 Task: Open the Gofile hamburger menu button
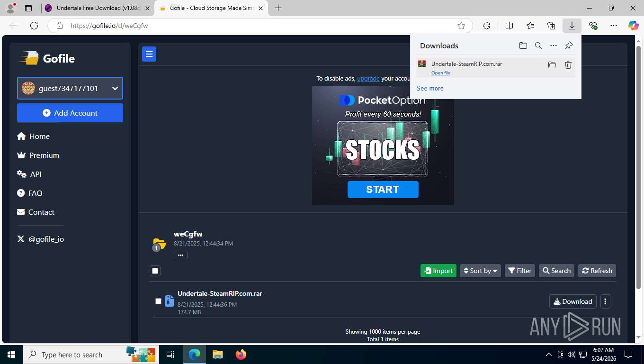click(x=149, y=54)
